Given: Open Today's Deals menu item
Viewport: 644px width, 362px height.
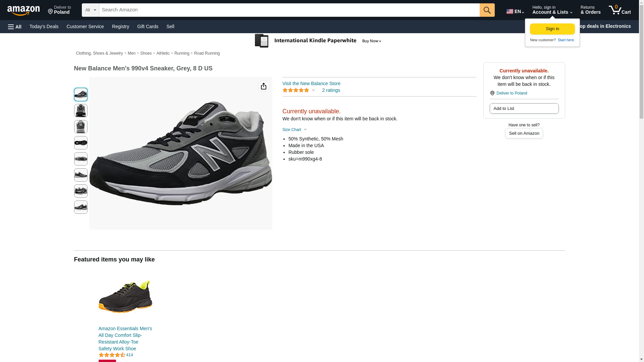Looking at the screenshot, I should 44,26.
